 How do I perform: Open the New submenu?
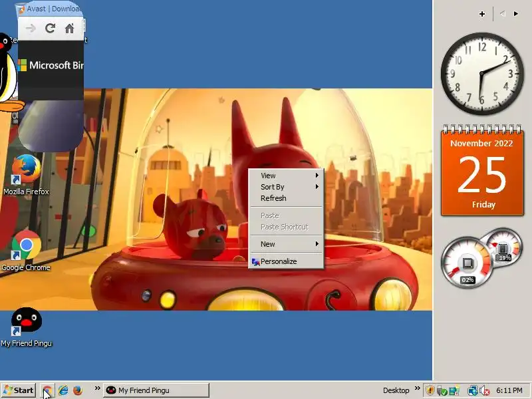(287, 244)
